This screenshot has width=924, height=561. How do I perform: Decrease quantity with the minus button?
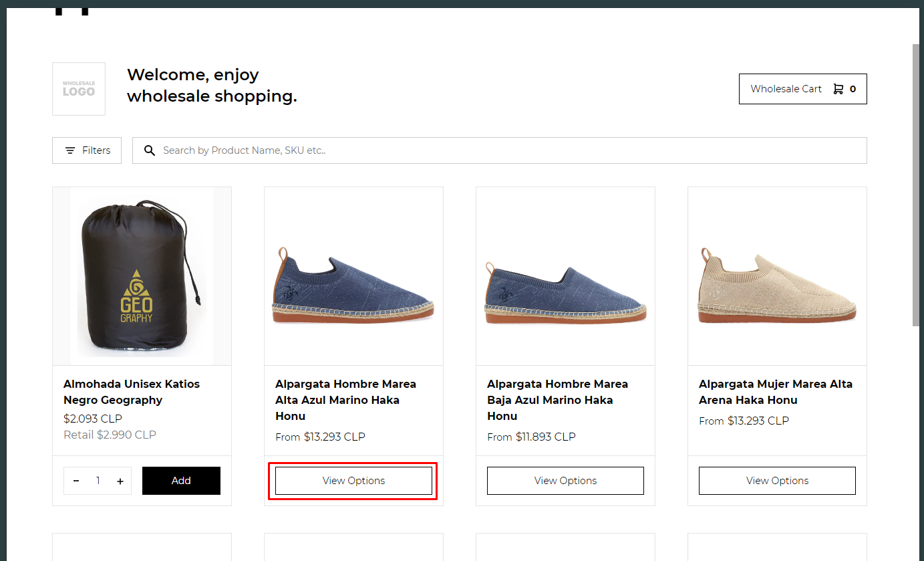76,481
